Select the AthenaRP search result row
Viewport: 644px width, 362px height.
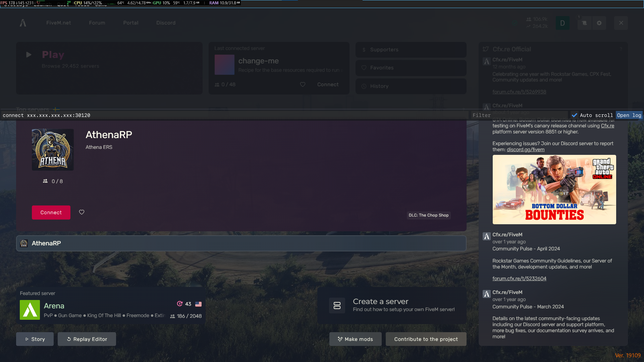tap(241, 243)
